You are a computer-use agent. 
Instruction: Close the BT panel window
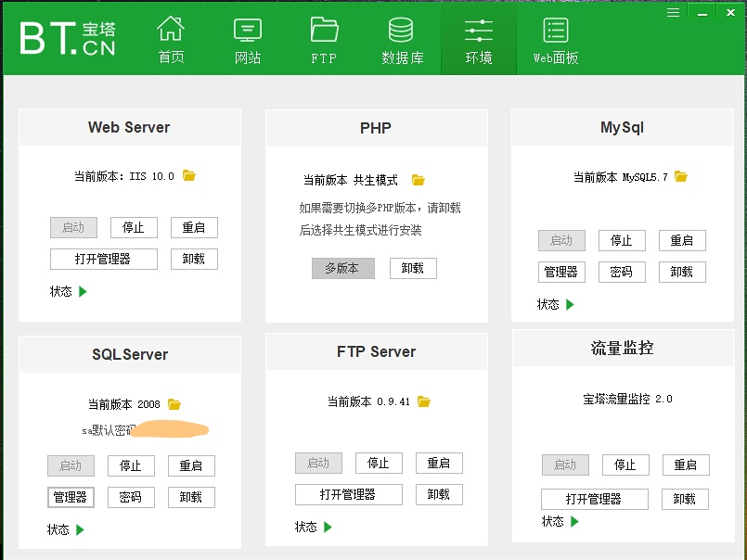[x=730, y=12]
